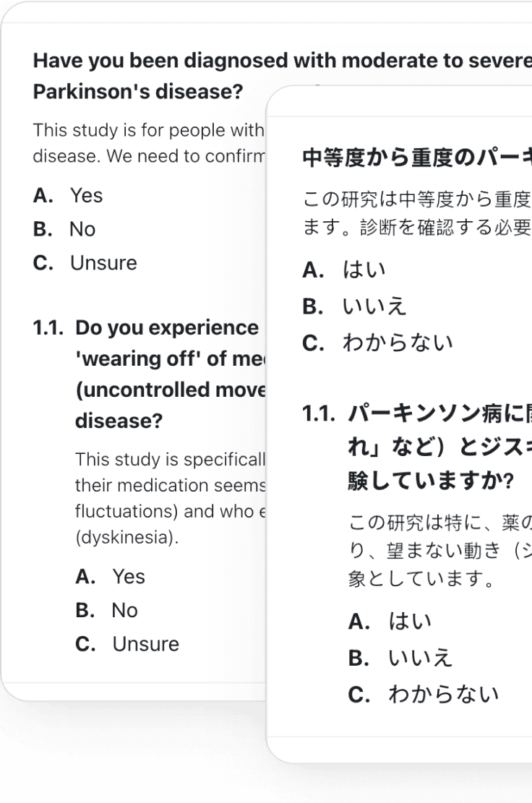The image size is (532, 803).
Task: Pick 'わからない' under Japanese question 1.1
Action: (x=442, y=694)
